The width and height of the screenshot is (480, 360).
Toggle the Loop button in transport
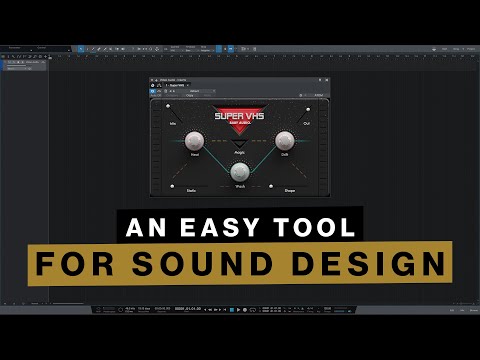click(x=252, y=310)
